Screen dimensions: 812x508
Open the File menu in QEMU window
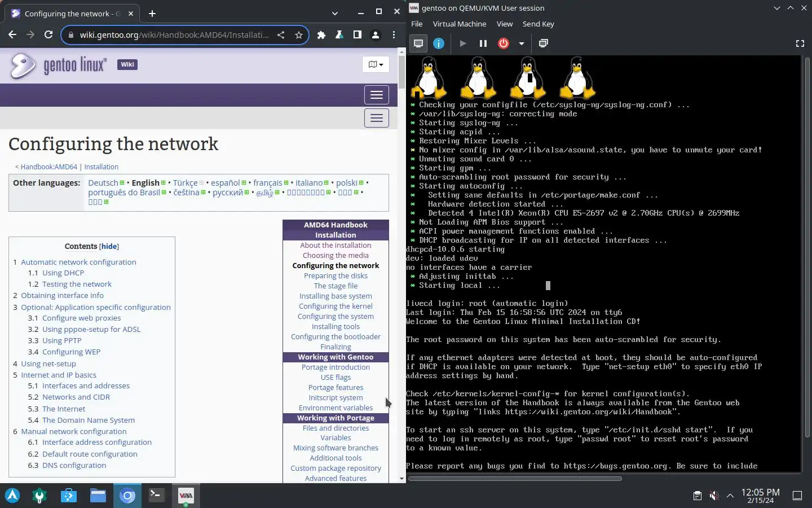[x=417, y=24]
